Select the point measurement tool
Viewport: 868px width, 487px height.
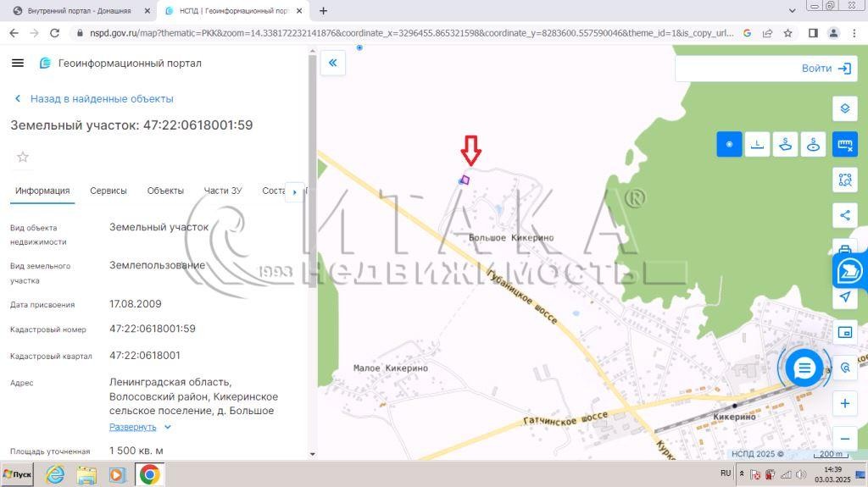(x=729, y=145)
